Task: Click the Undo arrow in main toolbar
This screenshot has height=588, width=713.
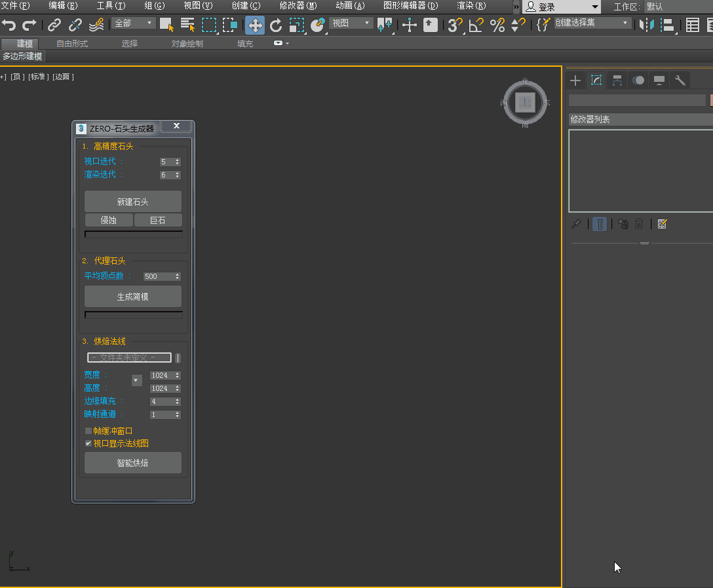Action: click(9, 25)
